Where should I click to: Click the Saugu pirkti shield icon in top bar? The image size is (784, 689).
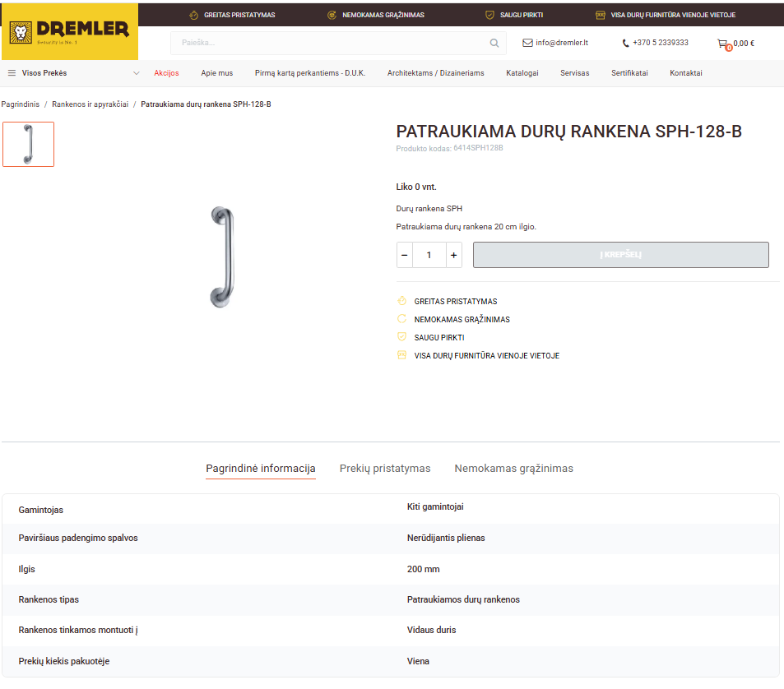click(489, 15)
